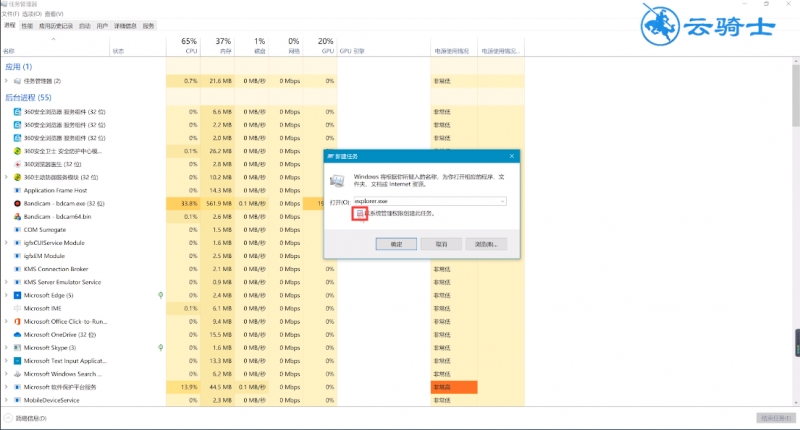Expand the 任务管理器 (2) app group
The width and height of the screenshot is (800, 430).
click(x=6, y=81)
